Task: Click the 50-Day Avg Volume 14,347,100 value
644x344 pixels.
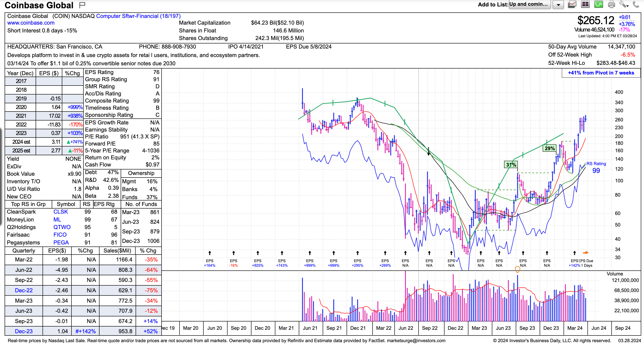Action: [x=621, y=46]
